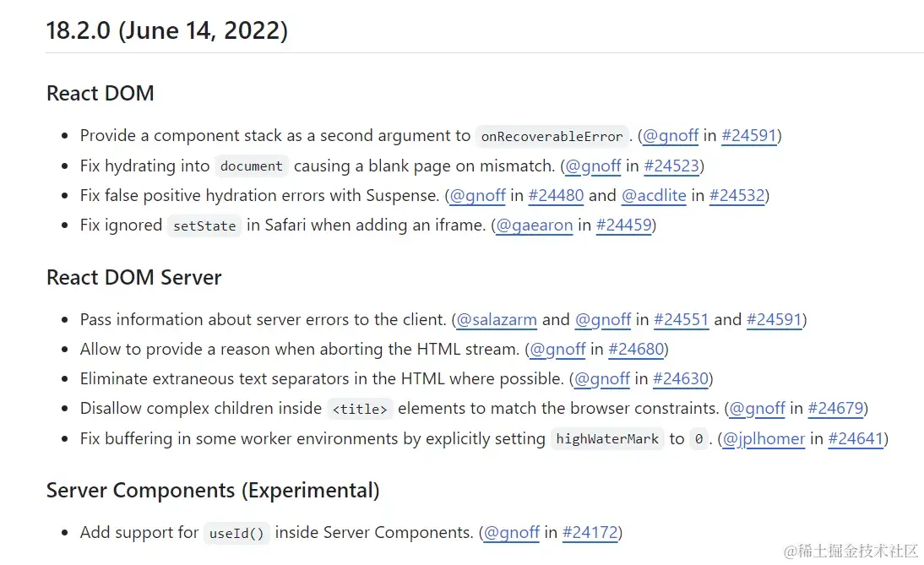Open the #24172 useId support link
924x565 pixels.
(x=590, y=532)
